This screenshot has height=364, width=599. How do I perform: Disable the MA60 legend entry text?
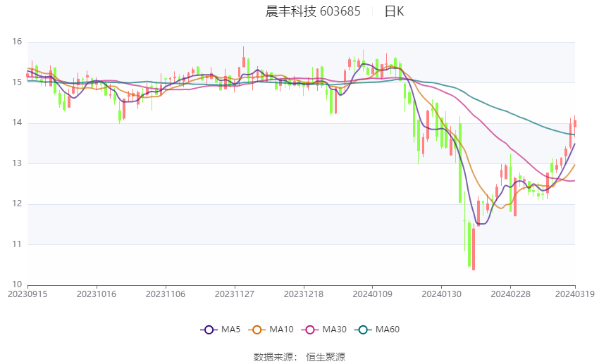pyautogui.click(x=388, y=330)
